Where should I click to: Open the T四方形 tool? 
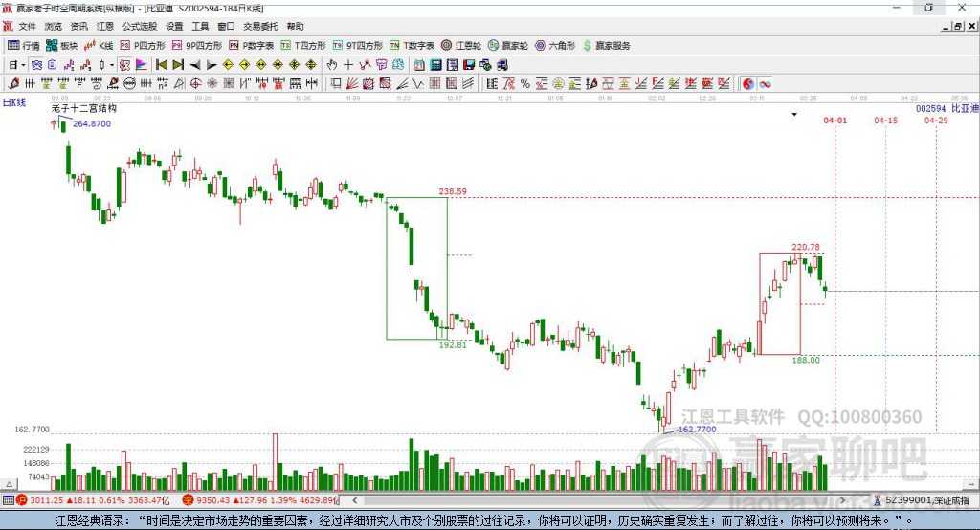coord(303,46)
